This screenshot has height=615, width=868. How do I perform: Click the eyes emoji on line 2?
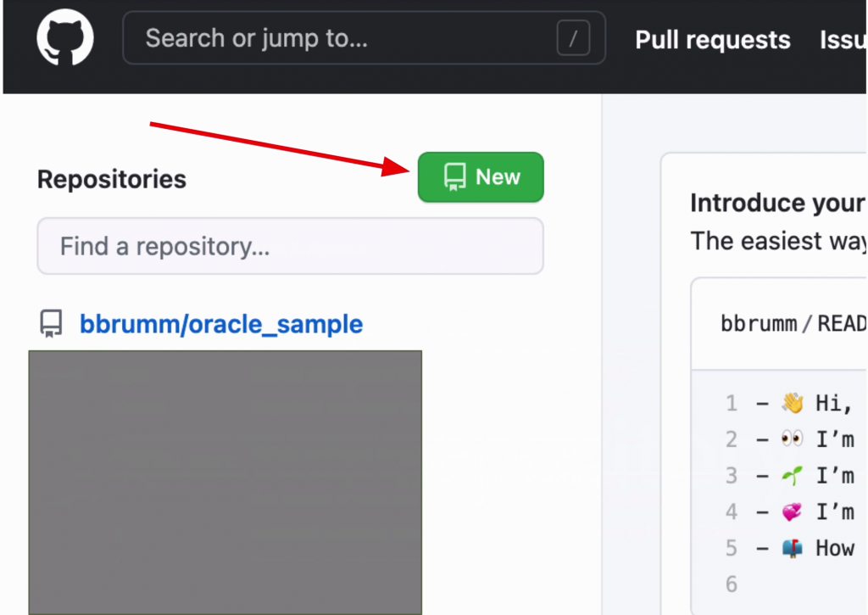pyautogui.click(x=792, y=439)
